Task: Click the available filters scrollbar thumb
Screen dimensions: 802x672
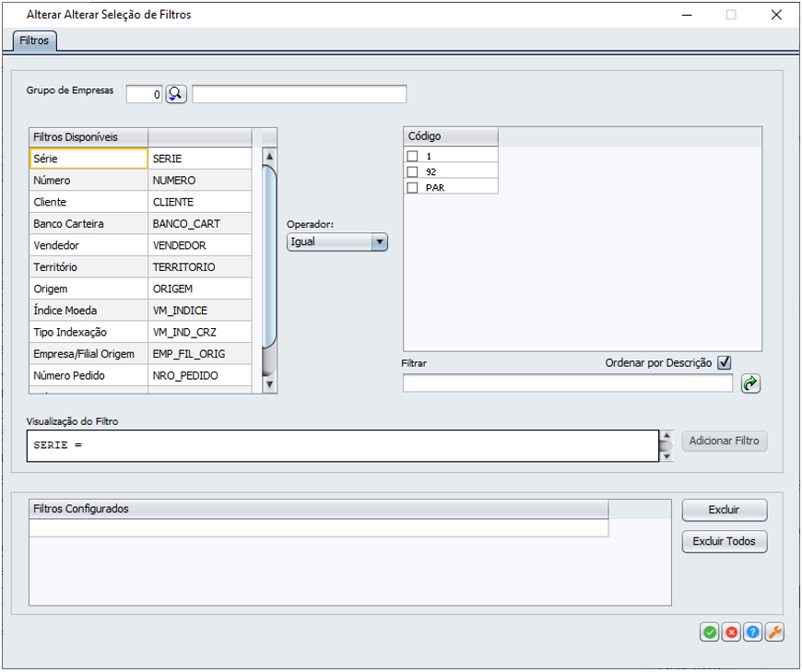Action: point(269,257)
